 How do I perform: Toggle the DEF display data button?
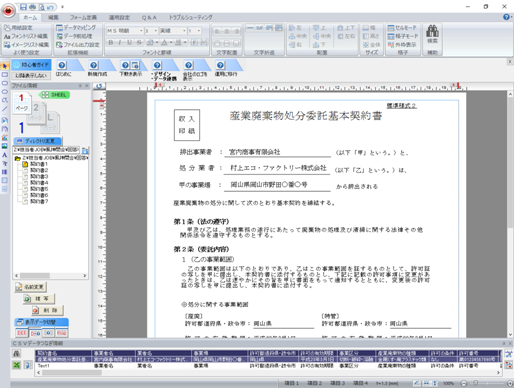[22, 333]
